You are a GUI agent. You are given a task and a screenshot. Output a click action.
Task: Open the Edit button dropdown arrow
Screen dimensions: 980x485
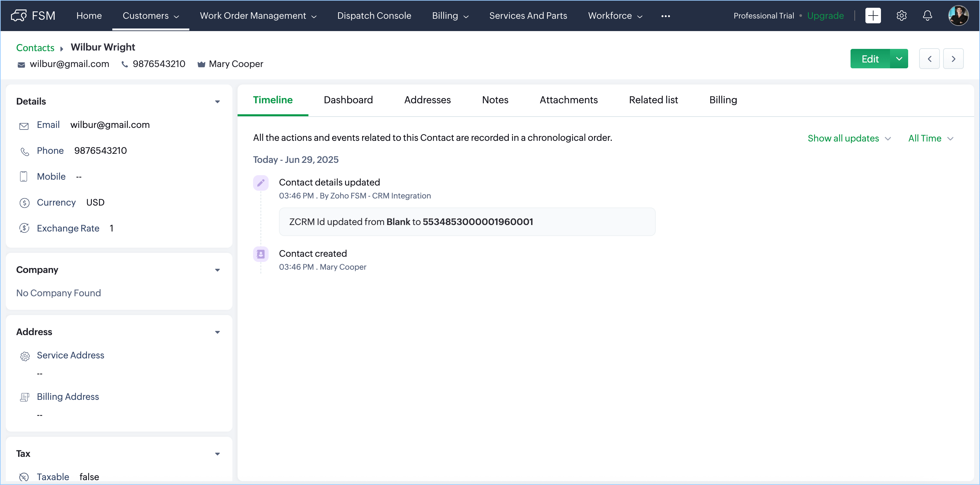tap(898, 59)
